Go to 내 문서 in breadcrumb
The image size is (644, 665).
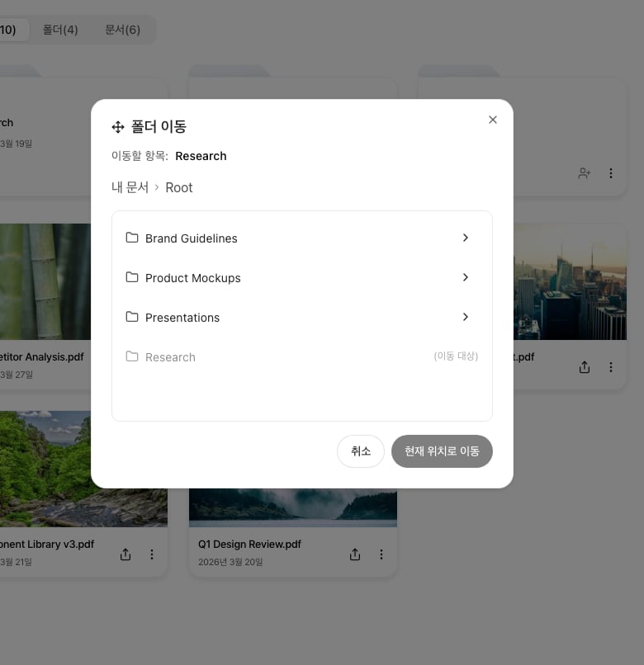point(130,187)
